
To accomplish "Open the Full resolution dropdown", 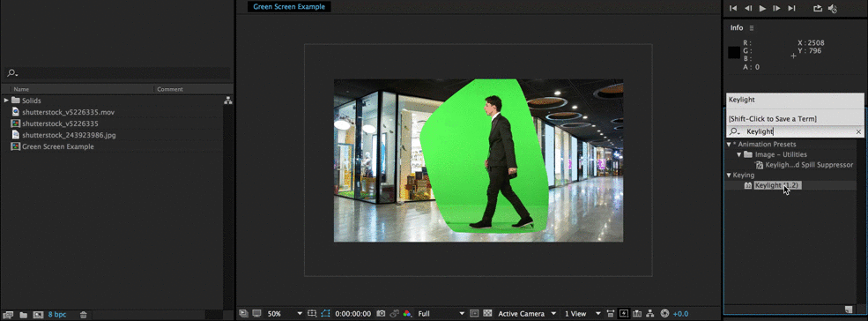I will click(x=441, y=313).
